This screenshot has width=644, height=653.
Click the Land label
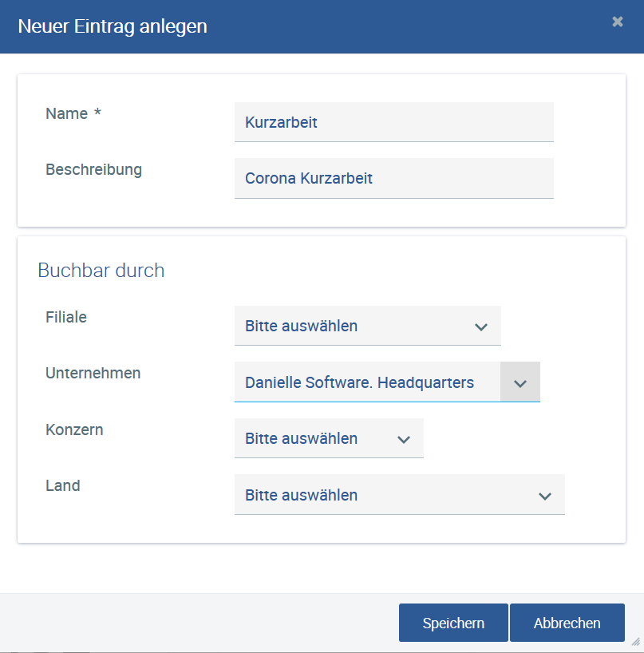tap(62, 485)
